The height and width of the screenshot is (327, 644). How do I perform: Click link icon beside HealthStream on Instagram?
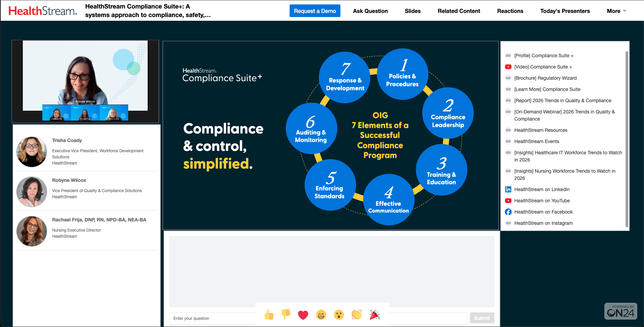(x=508, y=223)
